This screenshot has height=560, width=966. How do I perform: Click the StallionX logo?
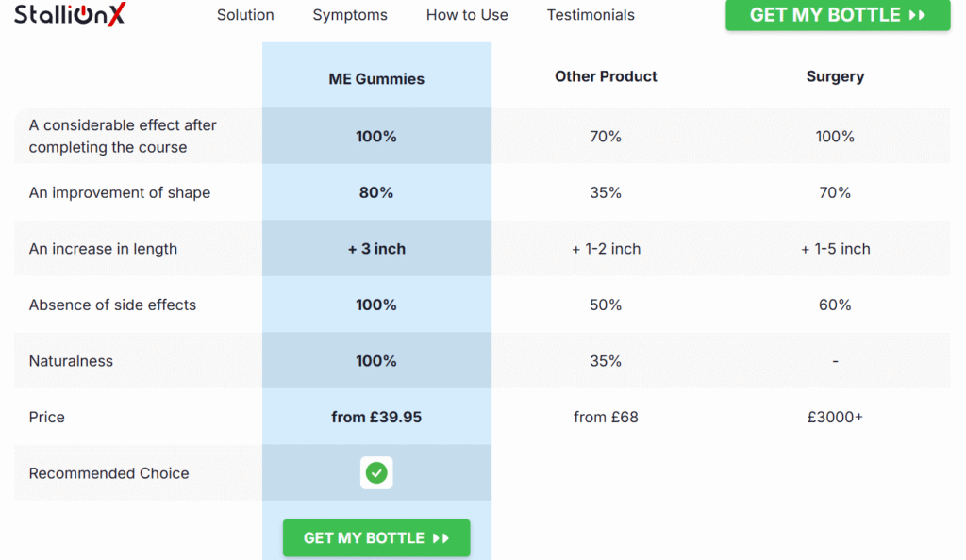click(x=70, y=14)
